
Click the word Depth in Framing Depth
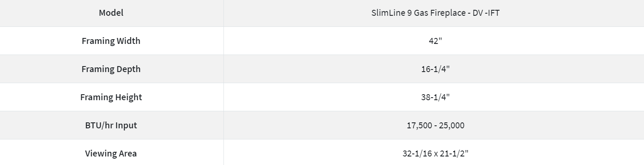[129, 69]
